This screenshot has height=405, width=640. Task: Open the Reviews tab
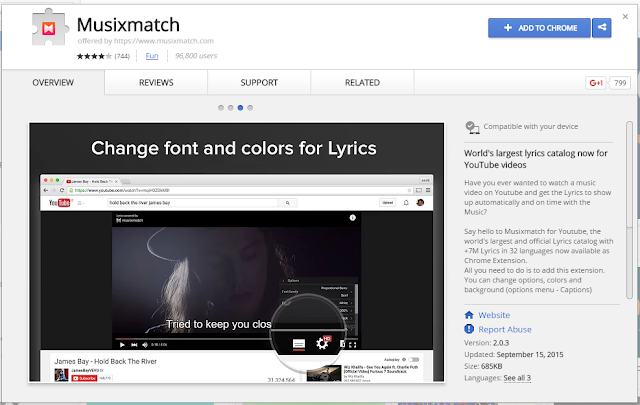click(156, 82)
